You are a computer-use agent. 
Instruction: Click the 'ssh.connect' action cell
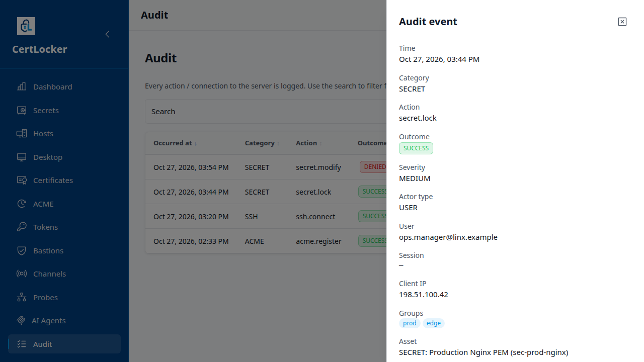pos(315,217)
